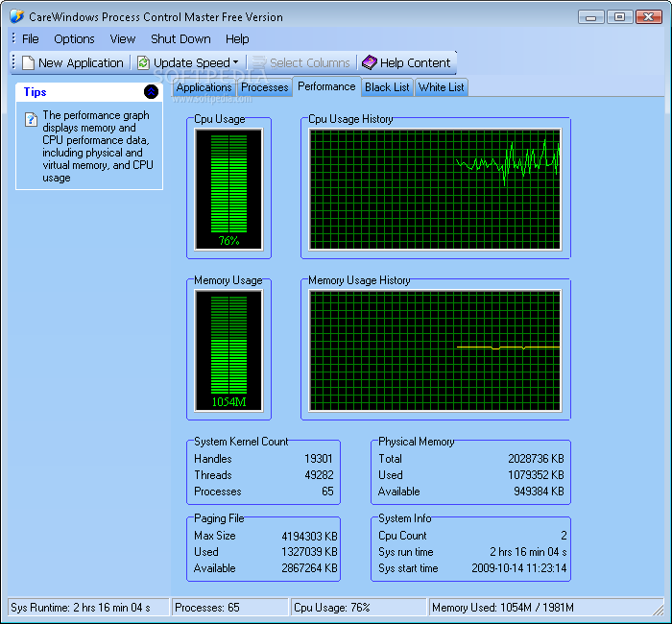
Task: Click the Cpu Usage: 76% status bar entry
Action: (359, 608)
